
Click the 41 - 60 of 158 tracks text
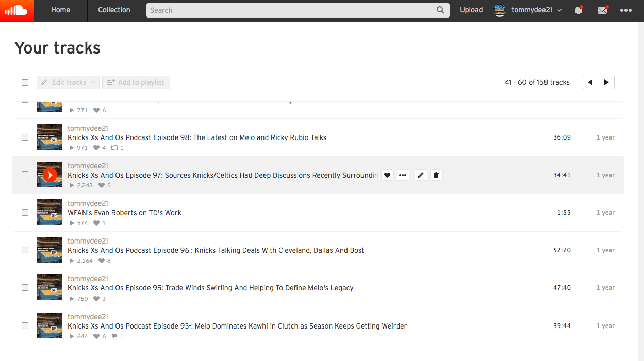coord(537,82)
